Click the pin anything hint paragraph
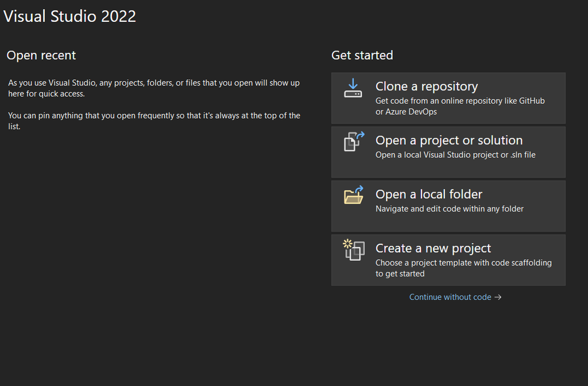This screenshot has height=386, width=588. 154,121
